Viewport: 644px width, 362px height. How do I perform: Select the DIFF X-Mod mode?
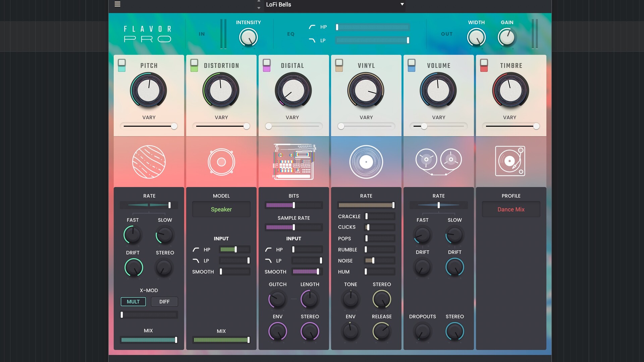[164, 302]
